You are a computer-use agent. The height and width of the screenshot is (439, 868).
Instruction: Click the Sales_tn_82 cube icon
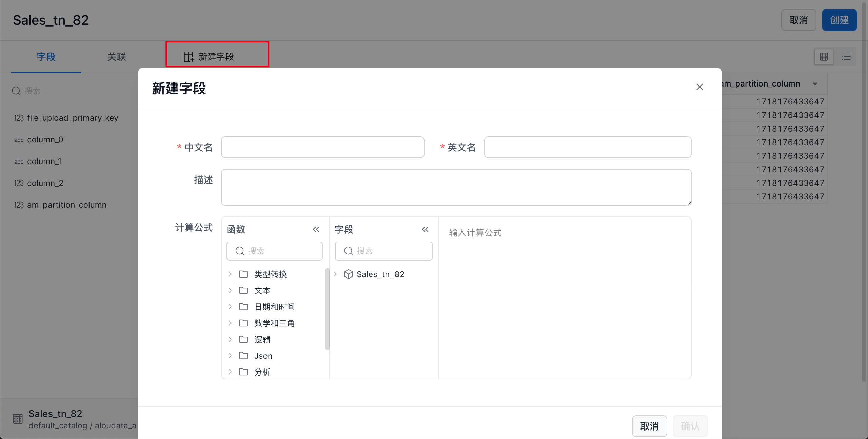348,274
